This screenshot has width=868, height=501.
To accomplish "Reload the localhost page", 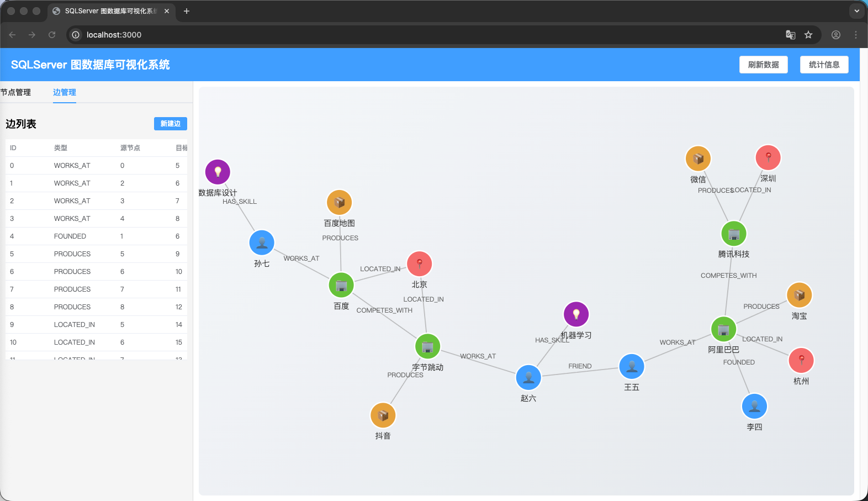I will tap(52, 35).
